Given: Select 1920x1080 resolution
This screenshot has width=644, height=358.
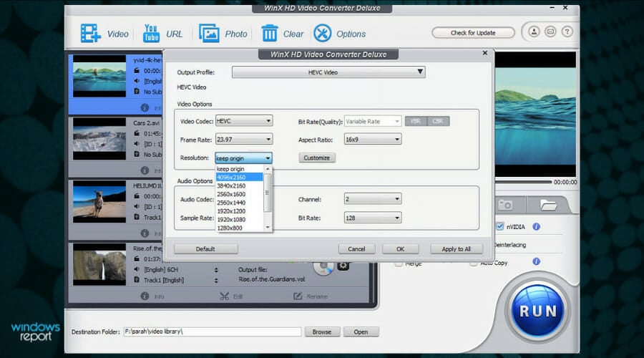Looking at the screenshot, I should 240,220.
